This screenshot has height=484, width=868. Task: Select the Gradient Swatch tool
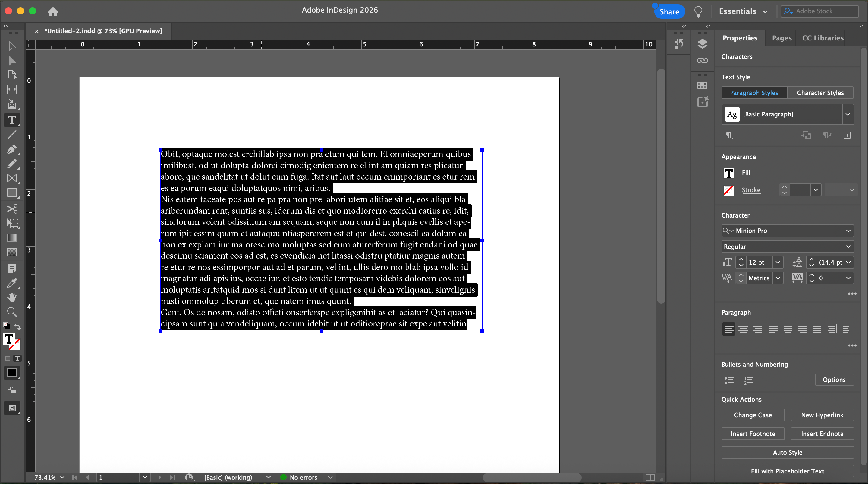click(x=12, y=238)
